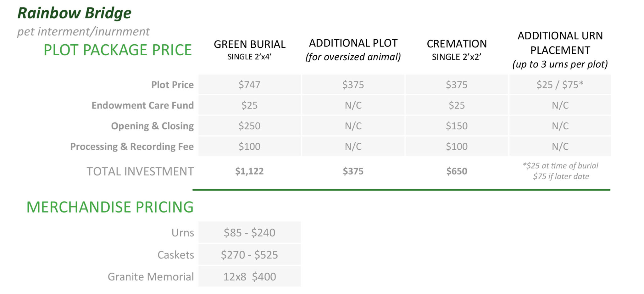Click the Endowment Care Fund row label

[142, 105]
